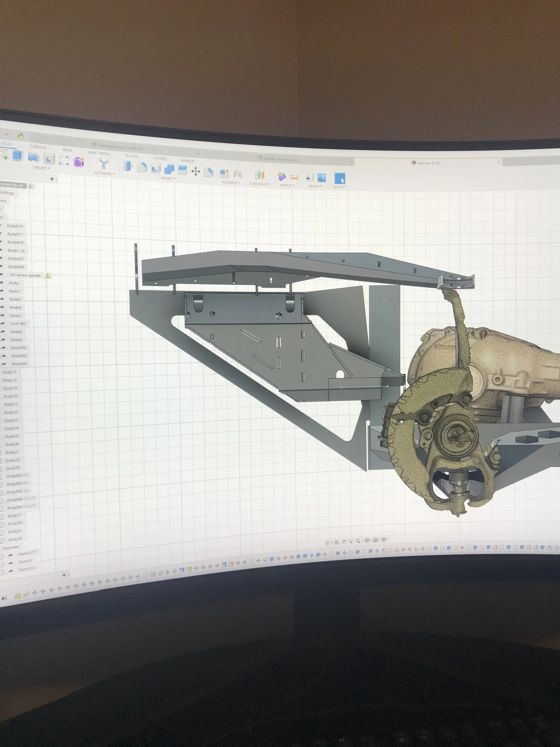The height and width of the screenshot is (747, 560).
Task: Toggle visibility of Sketch273
Action: click(x=2, y=556)
